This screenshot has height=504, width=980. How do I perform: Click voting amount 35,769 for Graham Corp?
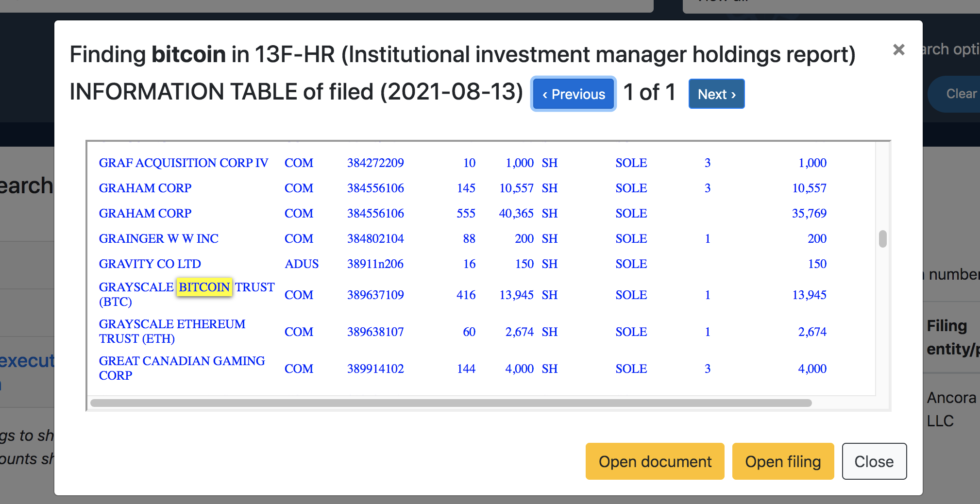tap(809, 213)
